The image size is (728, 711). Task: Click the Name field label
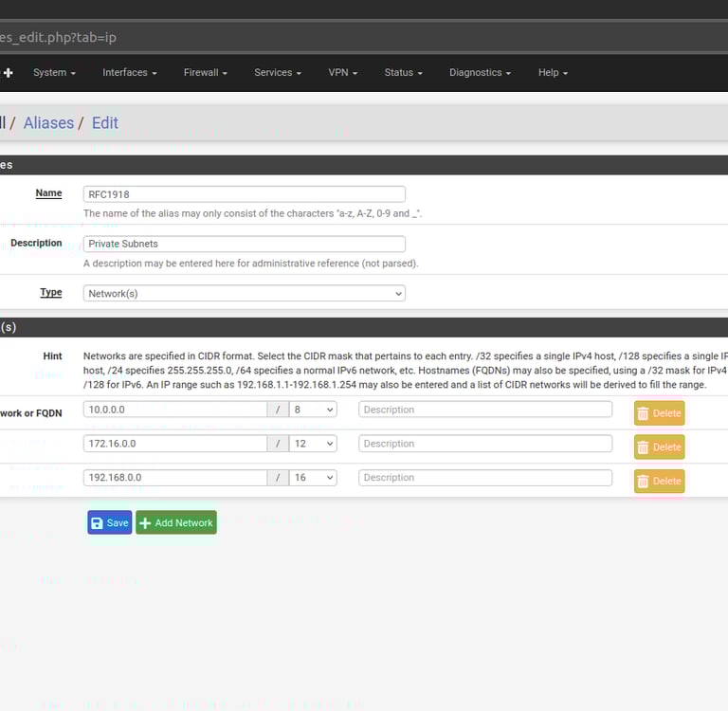[x=48, y=192]
